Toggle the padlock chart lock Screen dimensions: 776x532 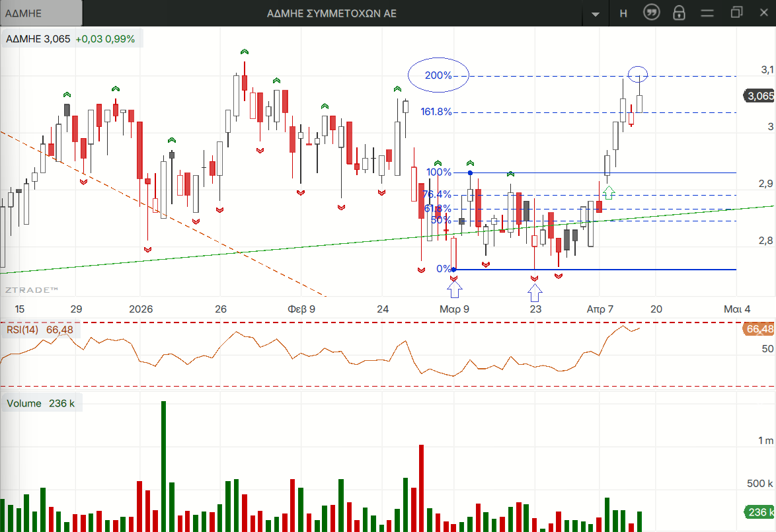pyautogui.click(x=679, y=13)
